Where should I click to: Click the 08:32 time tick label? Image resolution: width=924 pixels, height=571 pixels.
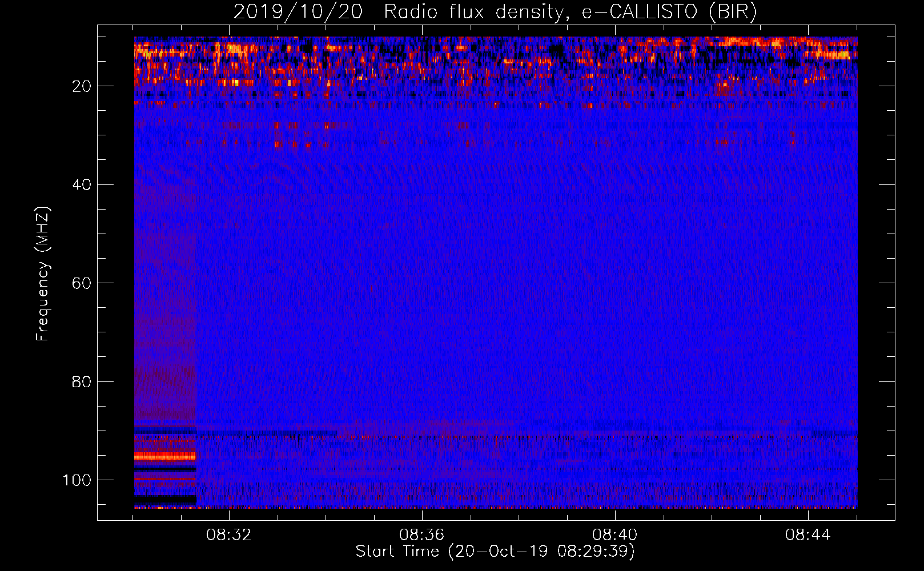(x=228, y=535)
